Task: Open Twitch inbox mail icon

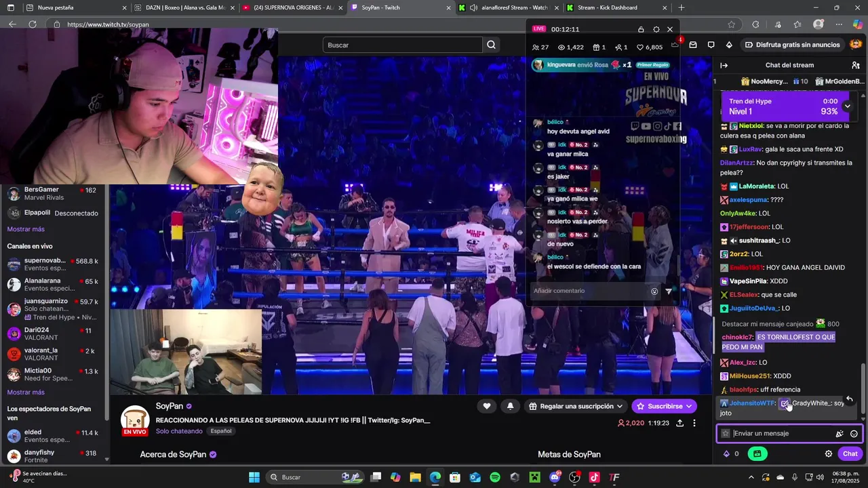Action: (x=693, y=45)
